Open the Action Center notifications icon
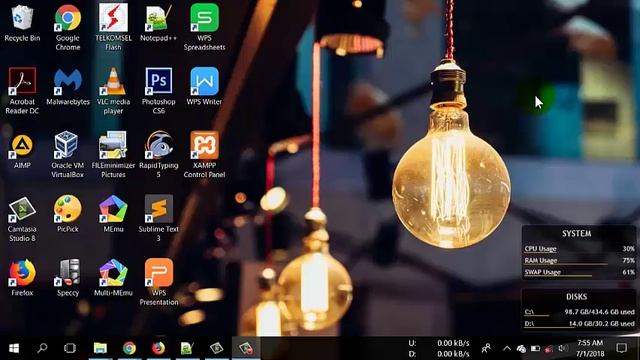640x360 pixels. pyautogui.click(x=621, y=348)
